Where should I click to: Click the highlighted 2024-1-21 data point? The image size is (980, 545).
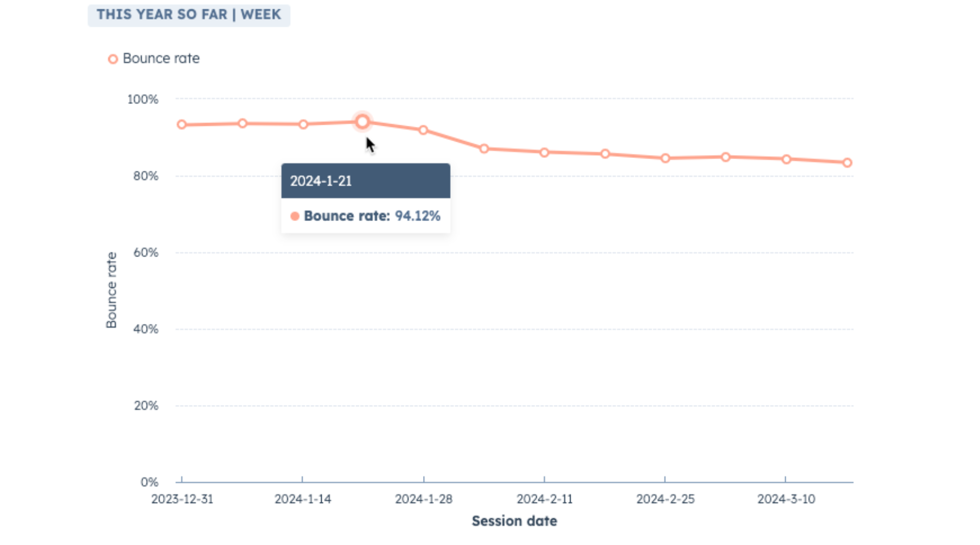363,122
